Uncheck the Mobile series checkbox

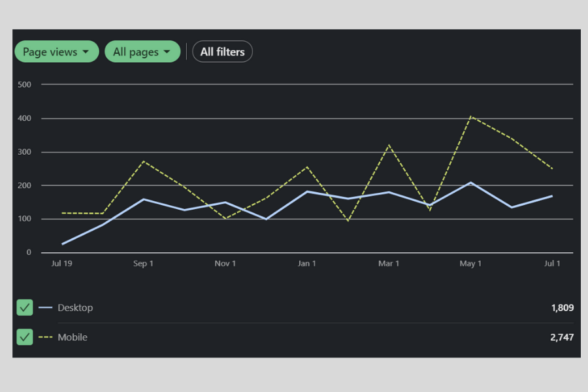pyautogui.click(x=25, y=337)
